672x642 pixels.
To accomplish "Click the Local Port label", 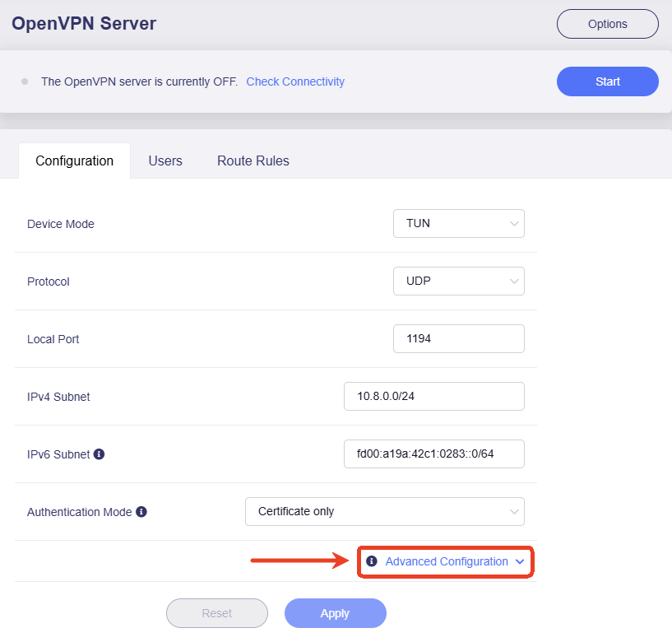I will tap(53, 339).
